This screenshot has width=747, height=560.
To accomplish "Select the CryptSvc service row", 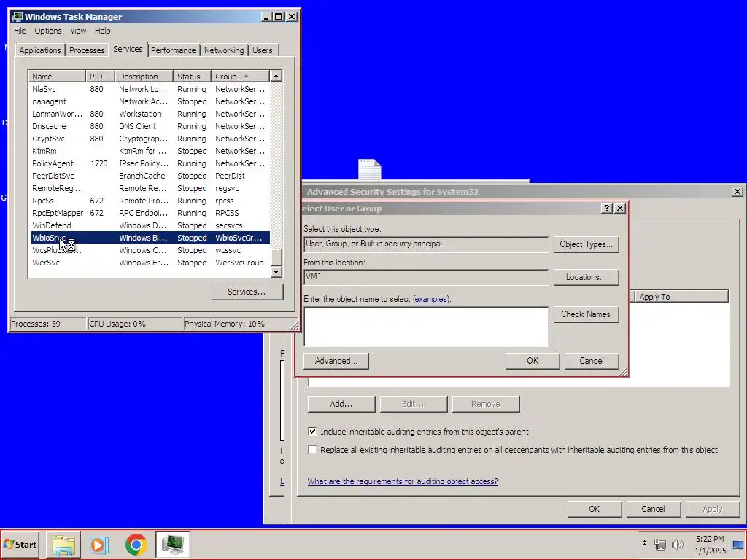I will pyautogui.click(x=150, y=139).
